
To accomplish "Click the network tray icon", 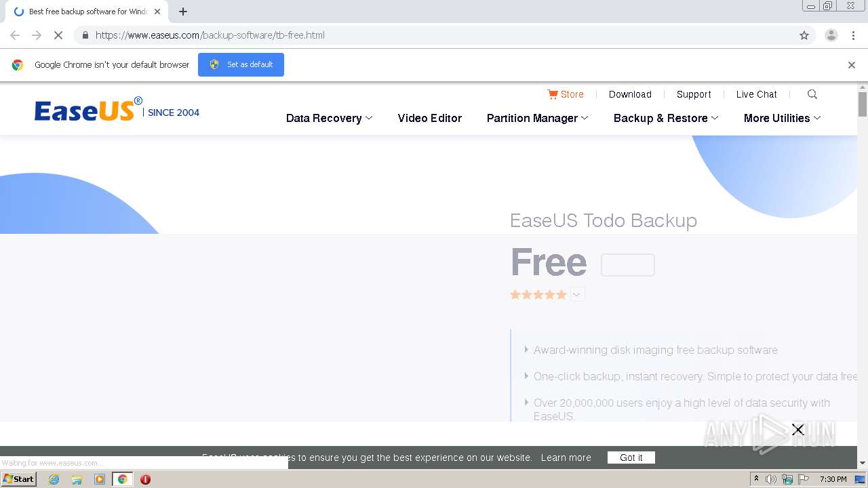I will [x=787, y=479].
